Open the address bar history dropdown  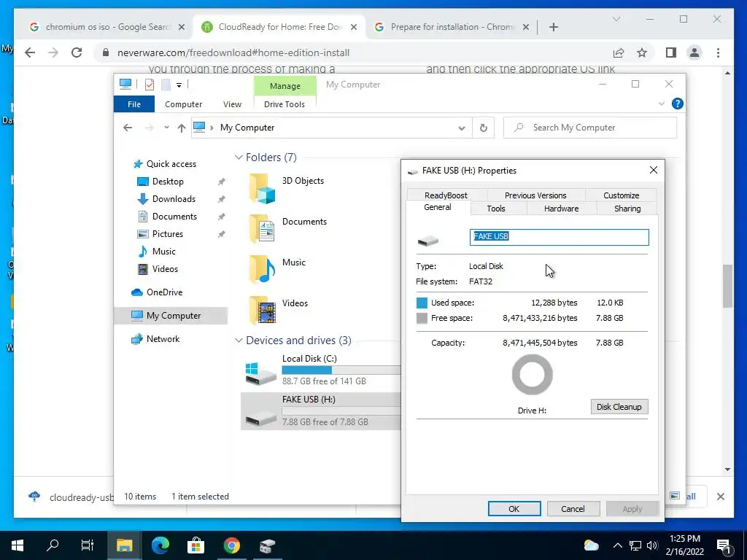(461, 128)
